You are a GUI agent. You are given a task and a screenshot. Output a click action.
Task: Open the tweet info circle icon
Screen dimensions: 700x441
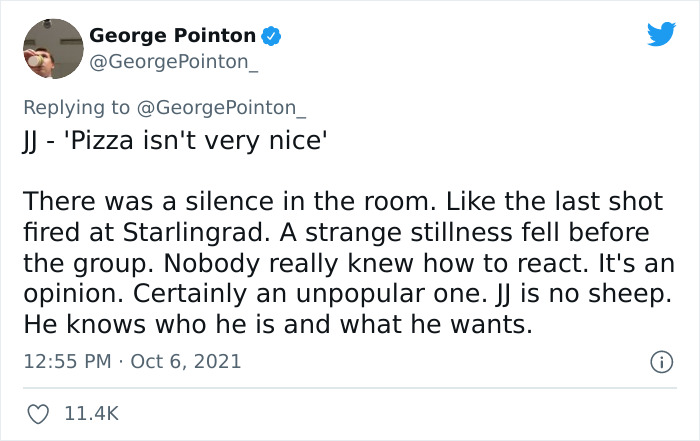660,360
